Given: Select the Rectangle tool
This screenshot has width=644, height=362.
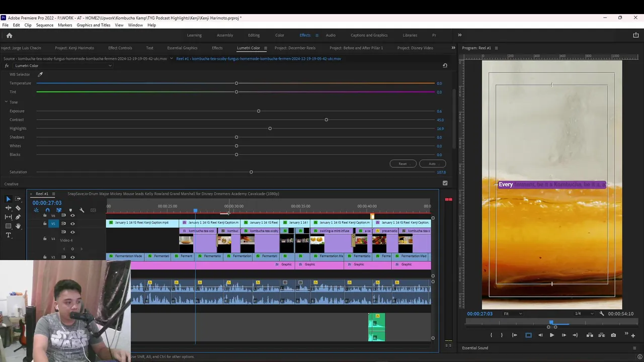Looking at the screenshot, I should pos(8,226).
